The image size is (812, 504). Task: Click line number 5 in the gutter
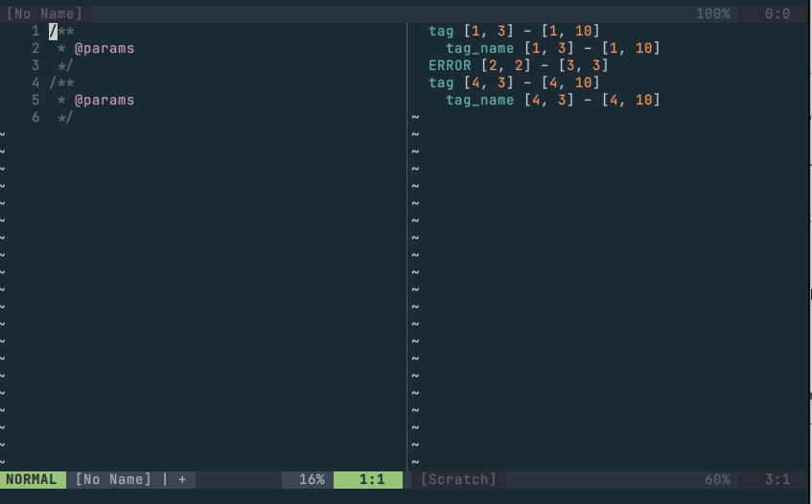[35, 100]
